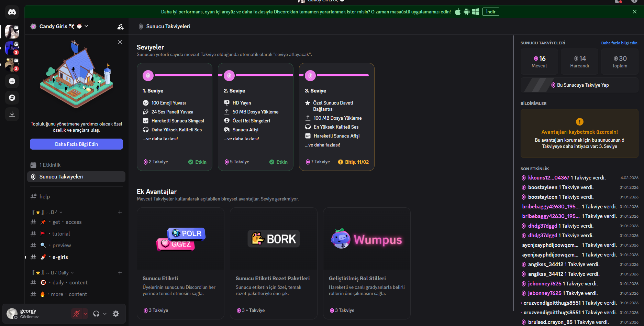Viewport: 644px width, 326px height.
Task: Click Daha Fazla Bilgi Edin button
Action: pos(76,144)
